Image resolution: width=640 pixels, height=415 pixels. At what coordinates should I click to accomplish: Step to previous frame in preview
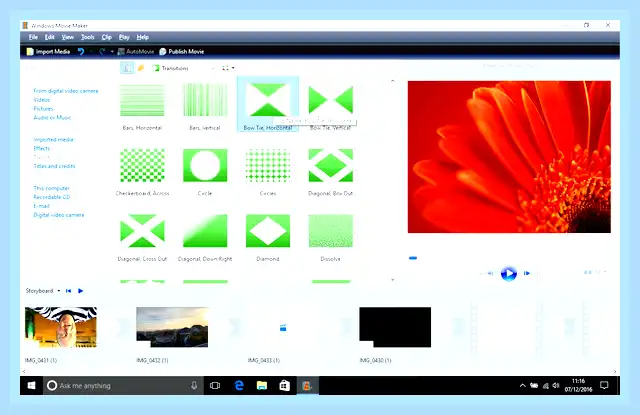[490, 273]
